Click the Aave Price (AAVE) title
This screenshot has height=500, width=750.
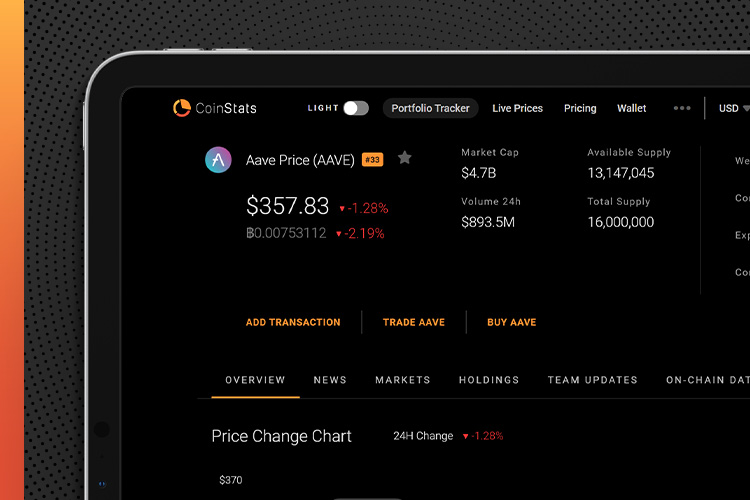tap(300, 160)
